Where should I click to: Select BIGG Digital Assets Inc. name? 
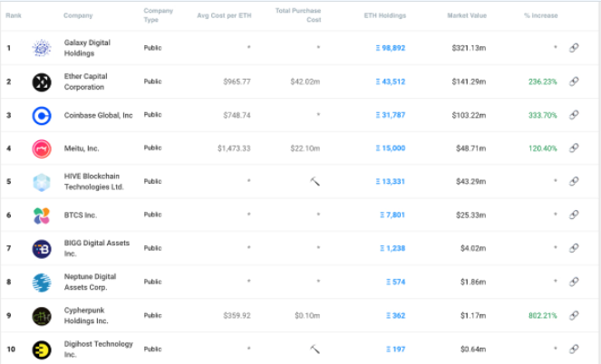[97, 248]
